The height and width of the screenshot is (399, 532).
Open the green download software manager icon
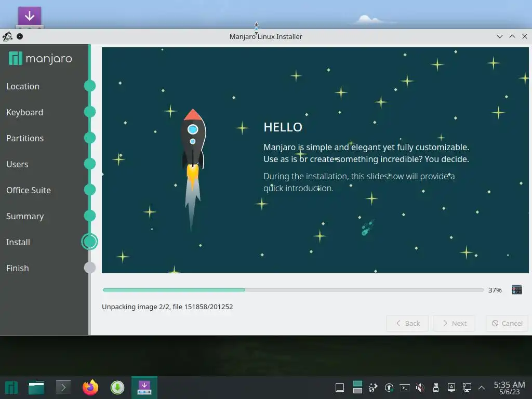pyautogui.click(x=117, y=388)
